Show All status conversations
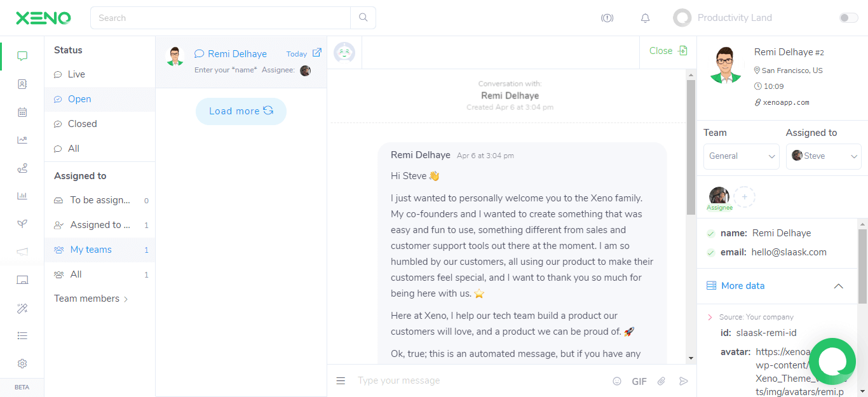 (100, 149)
